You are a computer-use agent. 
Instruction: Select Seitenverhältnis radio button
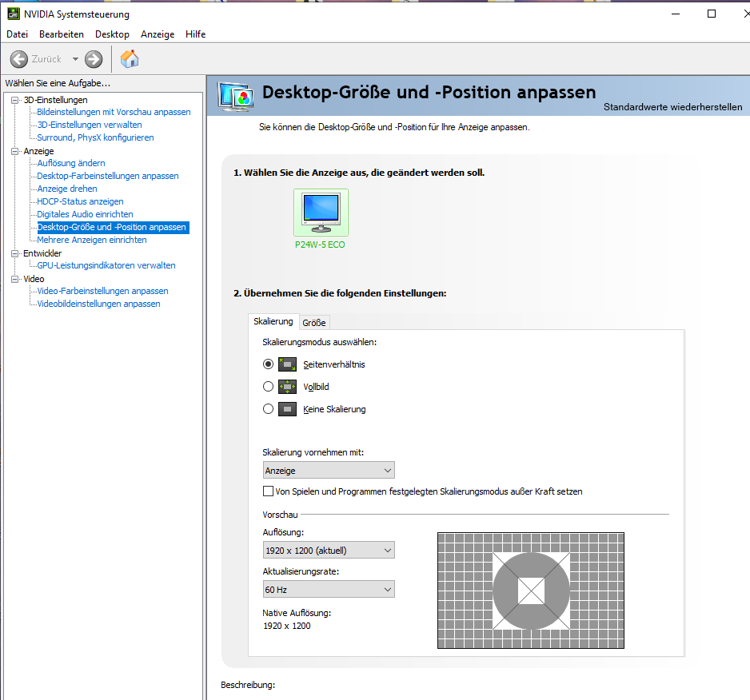269,364
